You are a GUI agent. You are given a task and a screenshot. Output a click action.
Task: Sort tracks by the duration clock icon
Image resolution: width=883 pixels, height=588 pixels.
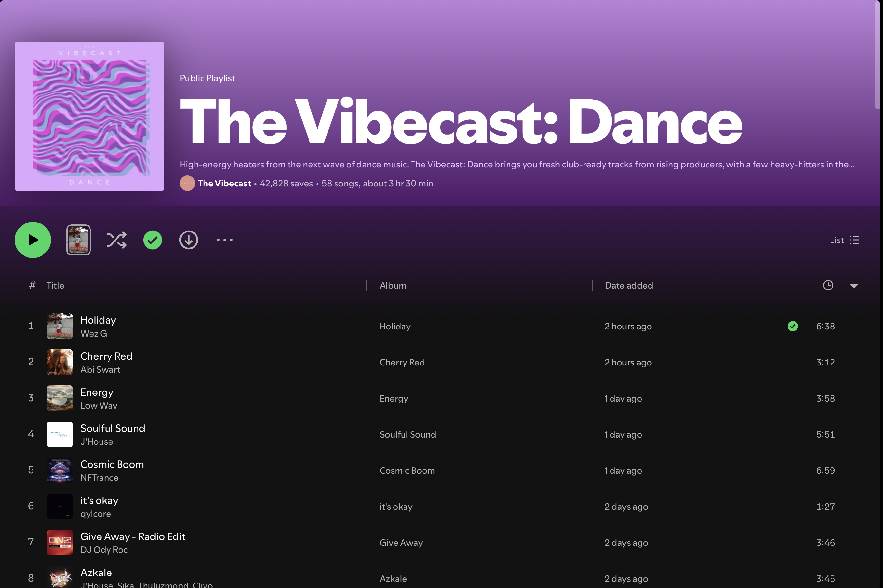(828, 285)
